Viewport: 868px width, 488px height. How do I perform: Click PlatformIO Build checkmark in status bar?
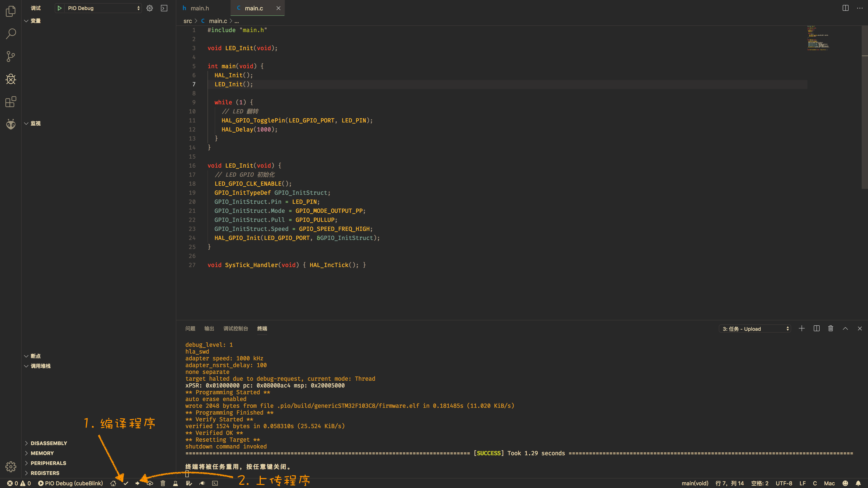click(x=126, y=483)
